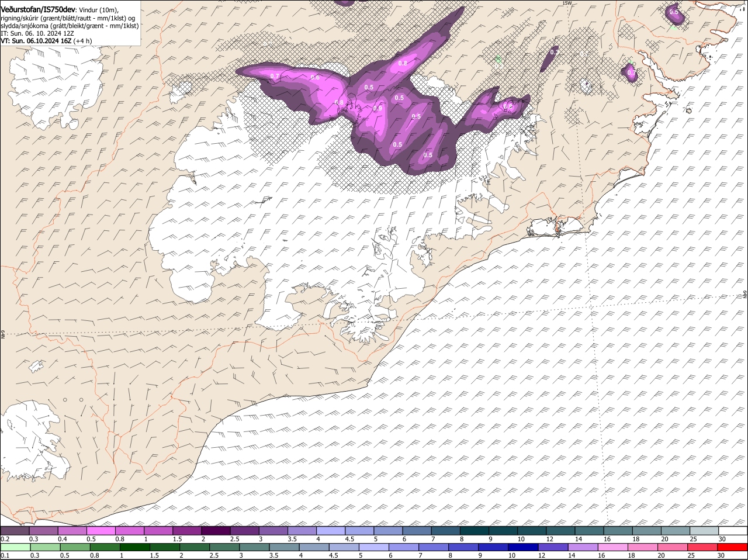Viewport: 748px width, 560px height.
Task: Click the 0.7 value in small eastern purple blob
Action: pyautogui.click(x=631, y=73)
